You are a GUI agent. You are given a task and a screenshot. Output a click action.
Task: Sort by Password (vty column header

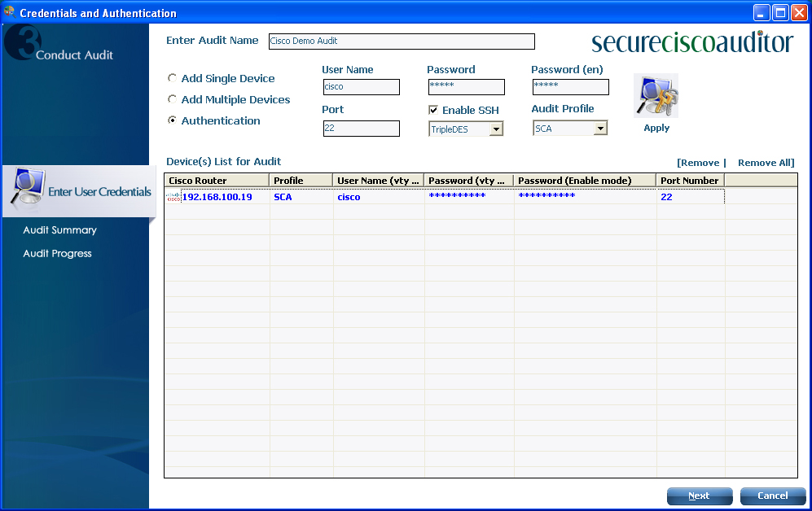tap(469, 181)
